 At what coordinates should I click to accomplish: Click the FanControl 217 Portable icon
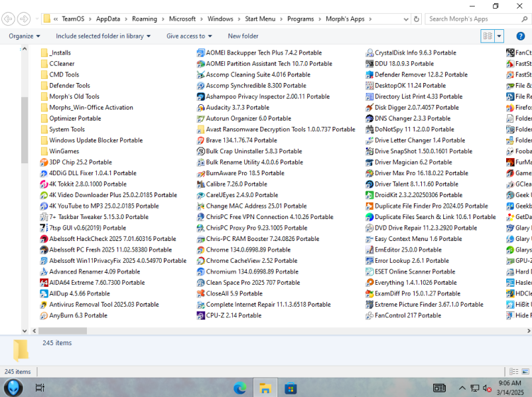coord(369,315)
